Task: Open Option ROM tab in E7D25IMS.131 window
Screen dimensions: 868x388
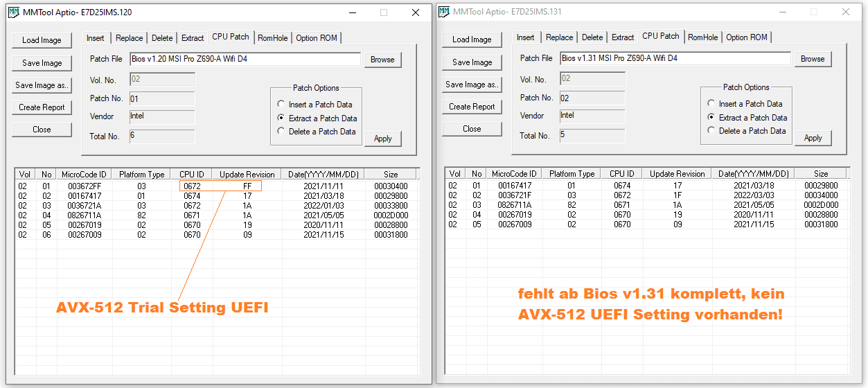Action: (747, 37)
